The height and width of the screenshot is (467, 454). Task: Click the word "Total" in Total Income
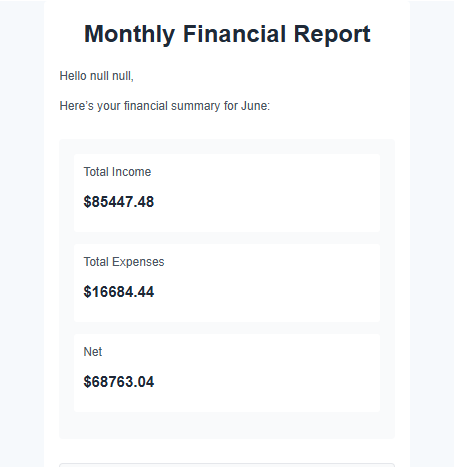point(96,172)
